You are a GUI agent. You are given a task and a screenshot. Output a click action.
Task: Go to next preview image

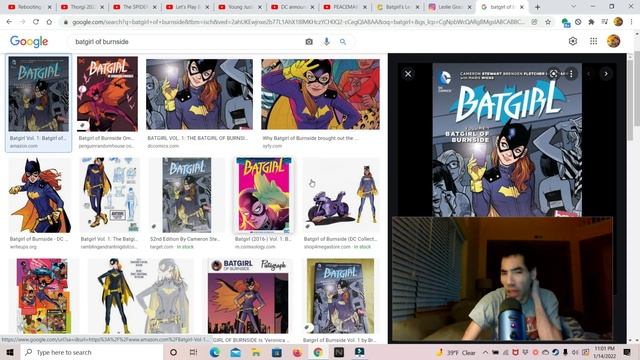[x=606, y=74]
